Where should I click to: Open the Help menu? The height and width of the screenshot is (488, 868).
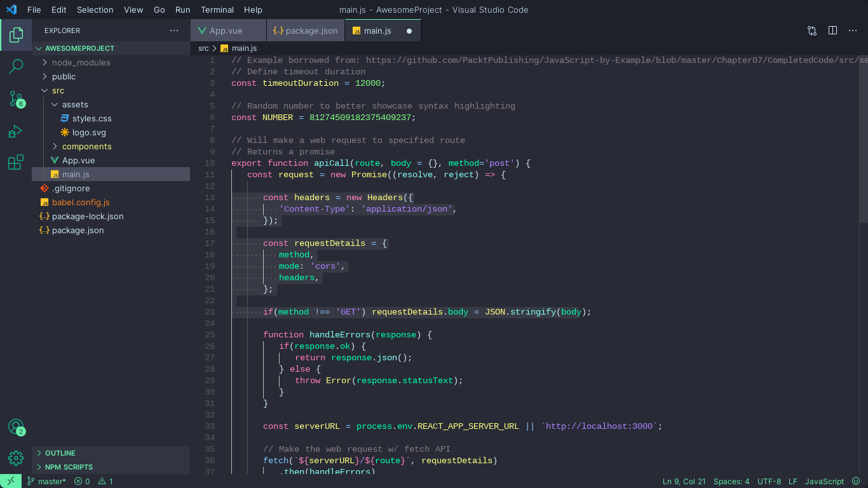pyautogui.click(x=253, y=10)
